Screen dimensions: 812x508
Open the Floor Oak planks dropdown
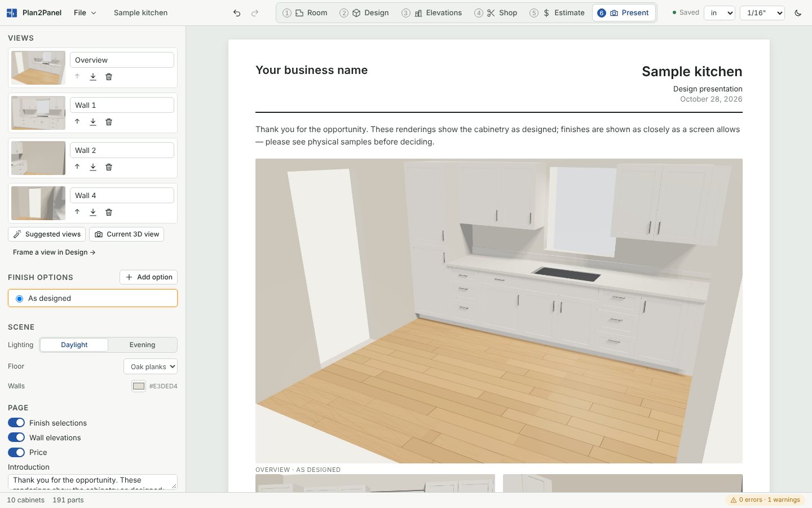(151, 367)
